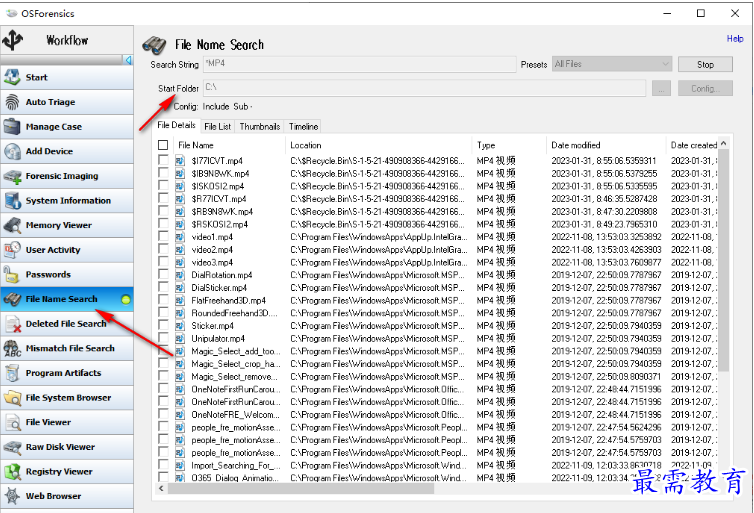Check the box for $IB9N8WK.mp4
Image resolution: width=754 pixels, height=513 pixels.
163,173
